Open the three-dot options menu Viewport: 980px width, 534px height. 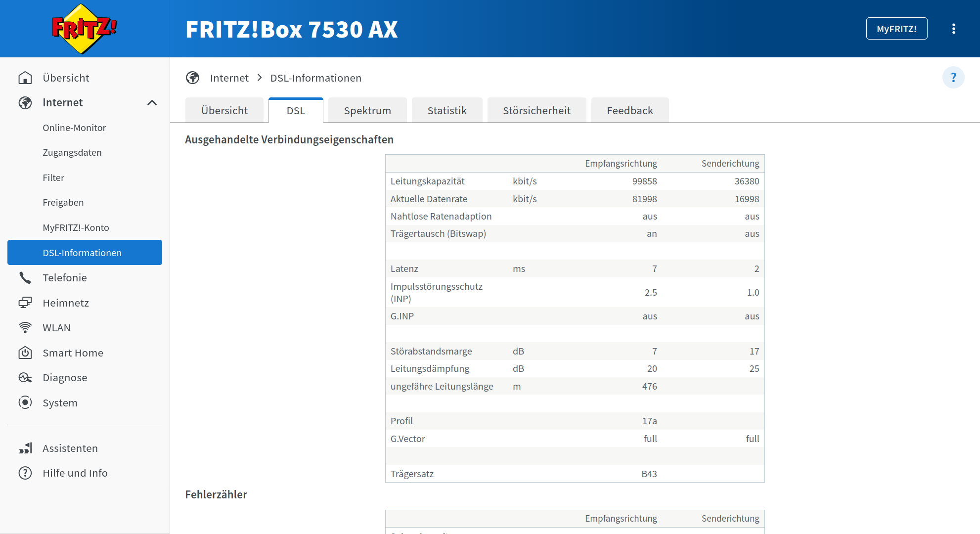click(953, 29)
